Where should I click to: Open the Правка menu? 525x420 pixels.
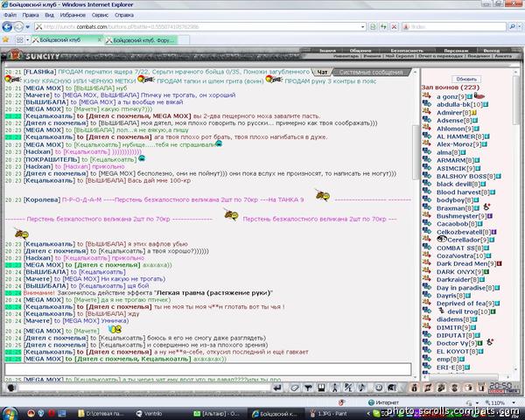pyautogui.click(x=31, y=15)
